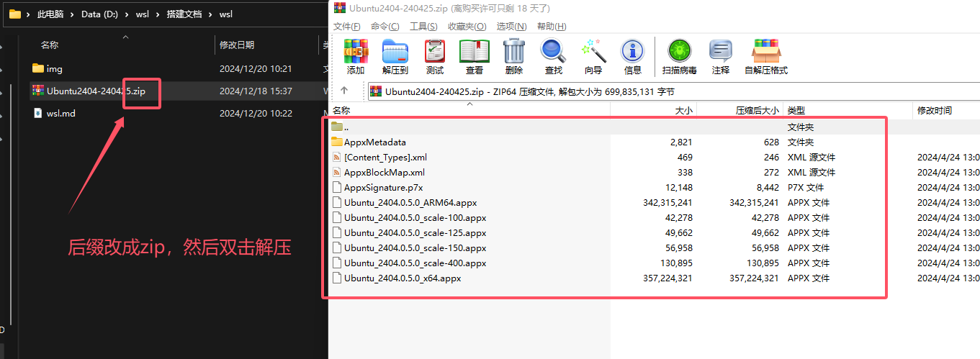The height and width of the screenshot is (359, 980).
Task: Open the 向导 (Wizard) wand icon
Action: 593,51
